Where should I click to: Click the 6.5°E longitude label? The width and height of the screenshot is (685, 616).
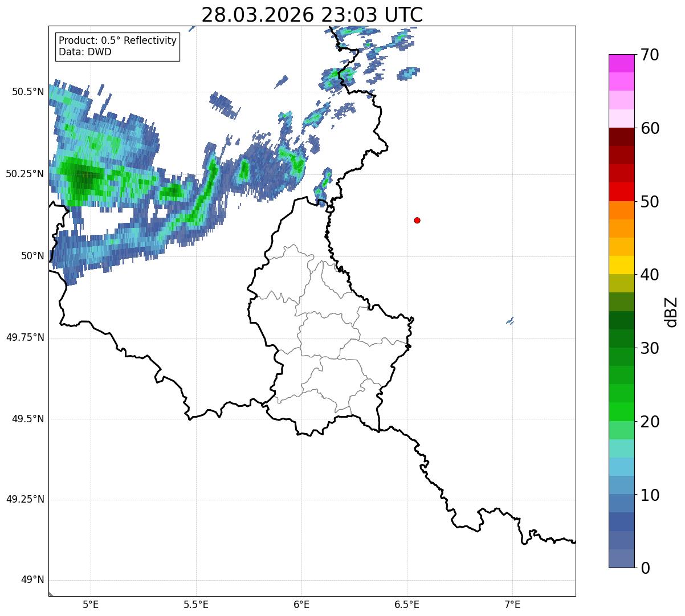[x=407, y=605]
